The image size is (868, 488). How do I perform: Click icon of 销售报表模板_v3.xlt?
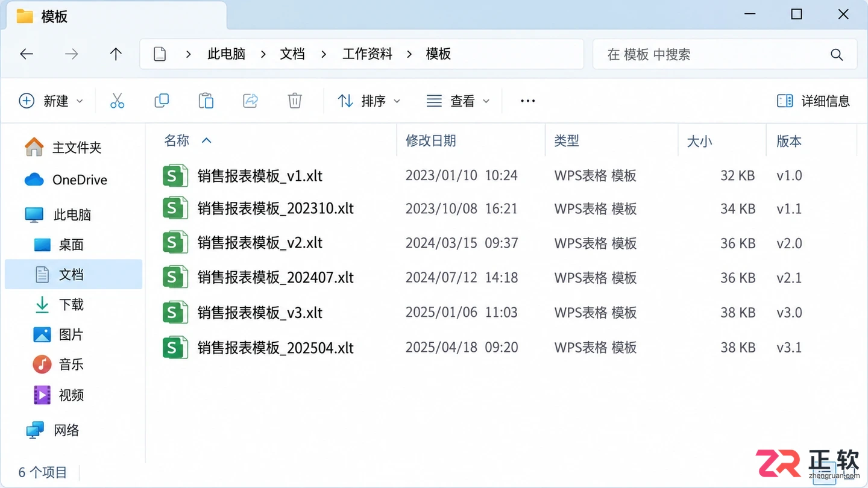coord(175,313)
